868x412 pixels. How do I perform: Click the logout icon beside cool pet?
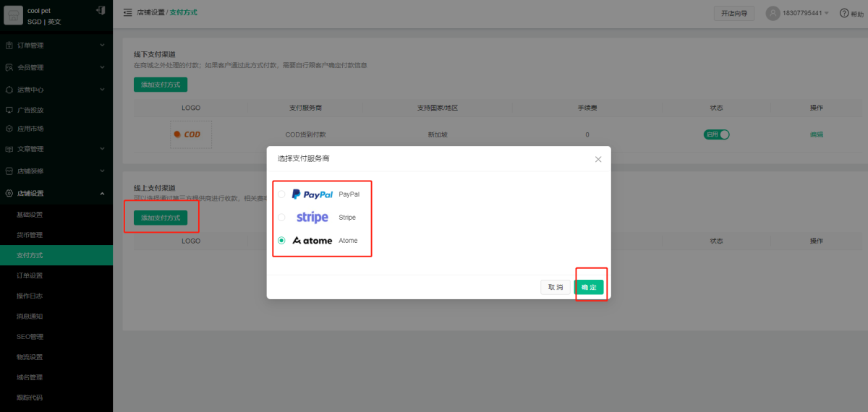[x=100, y=11]
